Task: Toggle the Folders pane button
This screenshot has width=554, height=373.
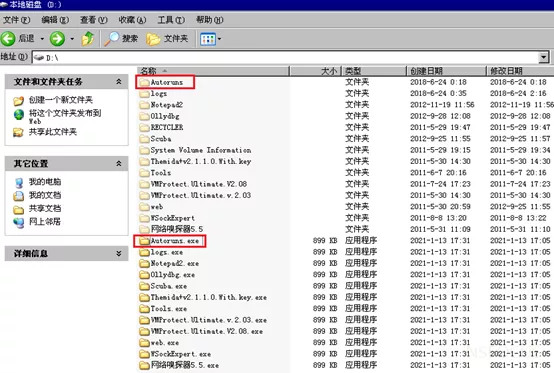Action: pyautogui.click(x=167, y=39)
